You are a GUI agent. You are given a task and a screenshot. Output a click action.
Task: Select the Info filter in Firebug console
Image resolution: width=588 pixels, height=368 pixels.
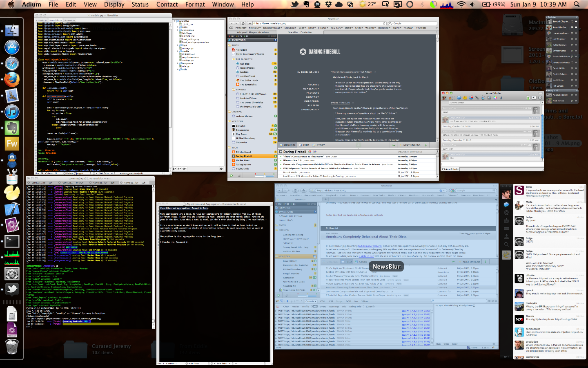pos(344,306)
